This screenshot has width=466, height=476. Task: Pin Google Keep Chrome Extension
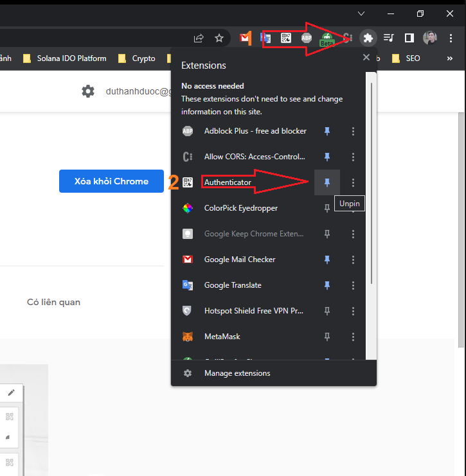pos(327,234)
